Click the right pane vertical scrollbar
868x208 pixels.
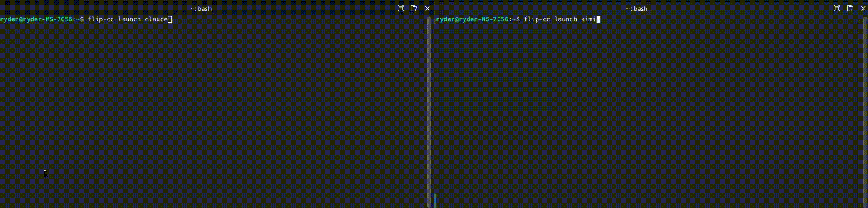(x=865, y=111)
